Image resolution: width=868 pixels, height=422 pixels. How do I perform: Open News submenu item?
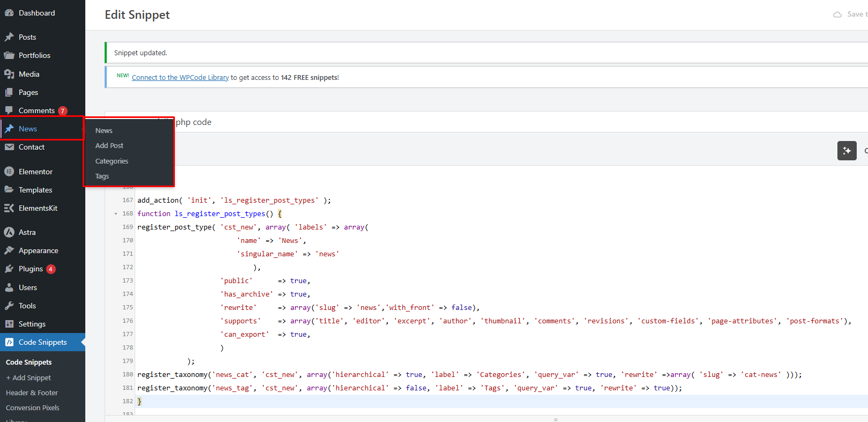tap(104, 130)
